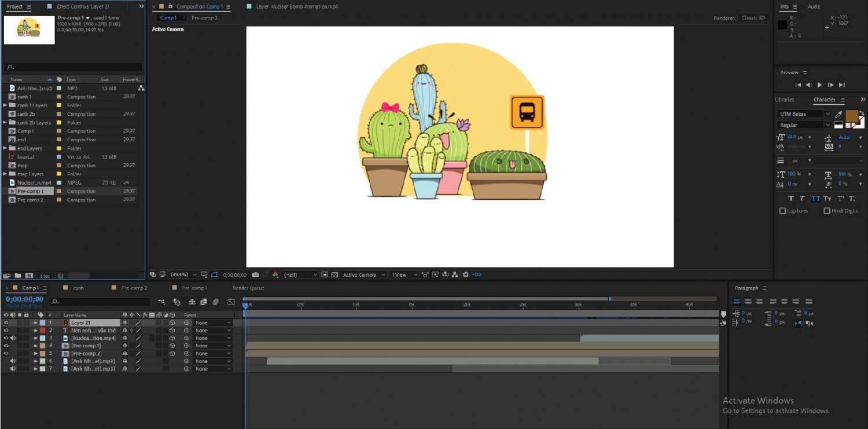Enable Frame Blending for the composition in timeline
Image resolution: width=868 pixels, height=429 pixels.
point(204,302)
